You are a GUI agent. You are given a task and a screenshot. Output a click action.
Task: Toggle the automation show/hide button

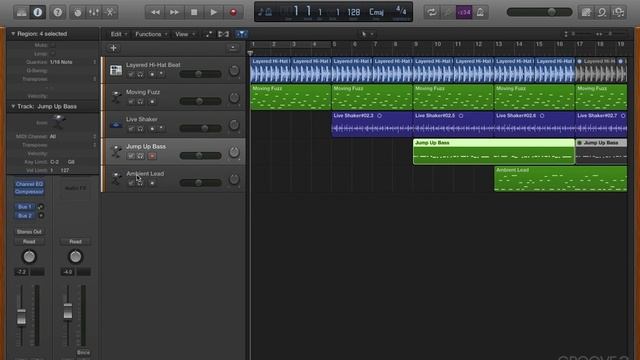pos(209,34)
